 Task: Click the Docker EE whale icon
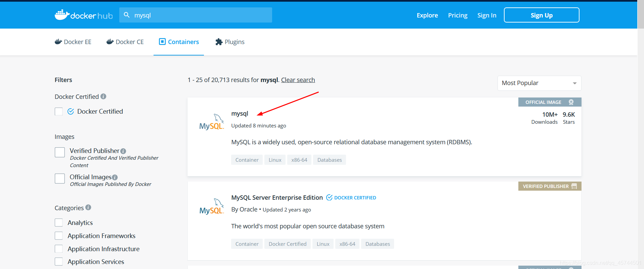tap(58, 42)
